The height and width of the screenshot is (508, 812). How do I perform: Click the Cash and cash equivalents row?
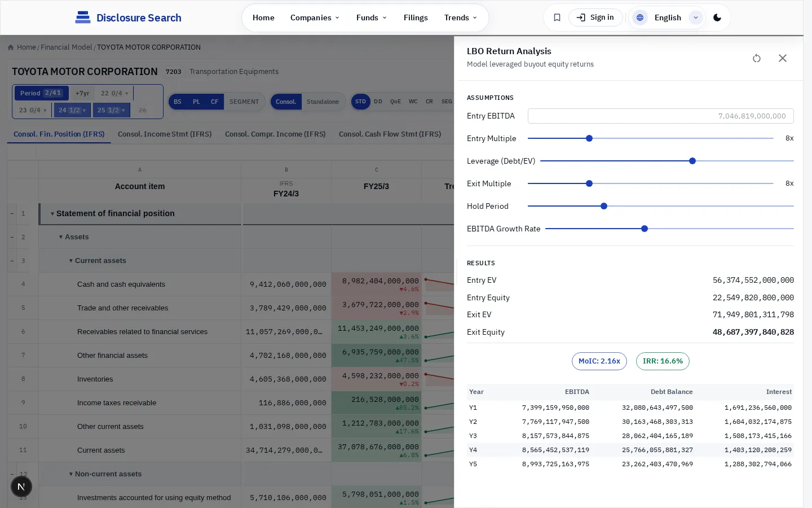121,284
